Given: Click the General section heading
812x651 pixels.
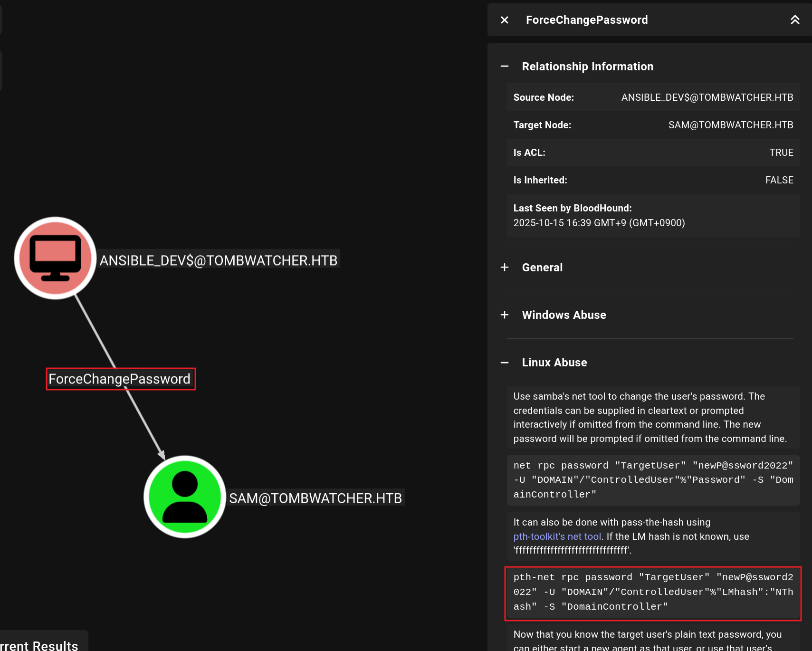Looking at the screenshot, I should click(x=542, y=268).
